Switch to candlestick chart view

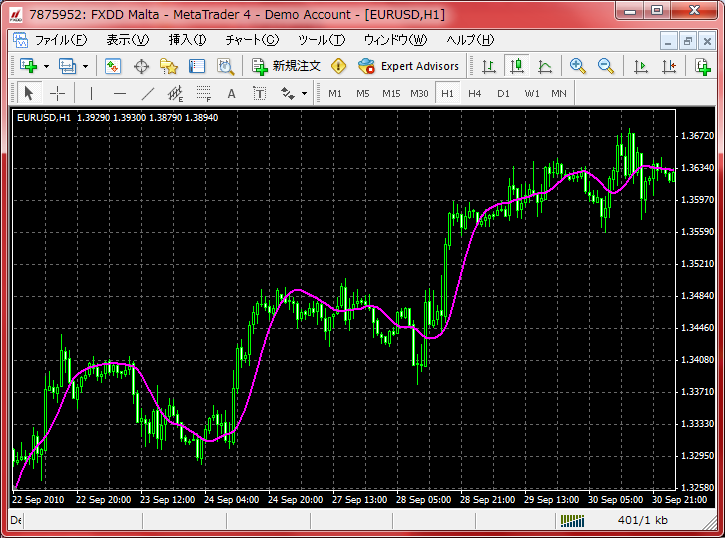[517, 66]
